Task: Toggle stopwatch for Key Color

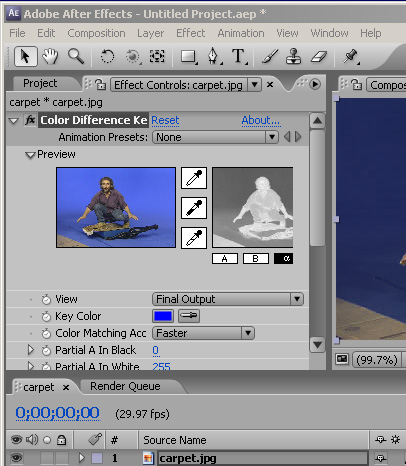Action: point(46,316)
